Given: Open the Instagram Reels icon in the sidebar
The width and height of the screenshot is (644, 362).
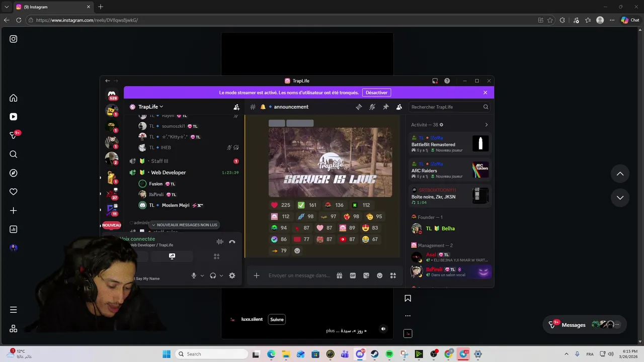Looking at the screenshot, I should click(14, 117).
